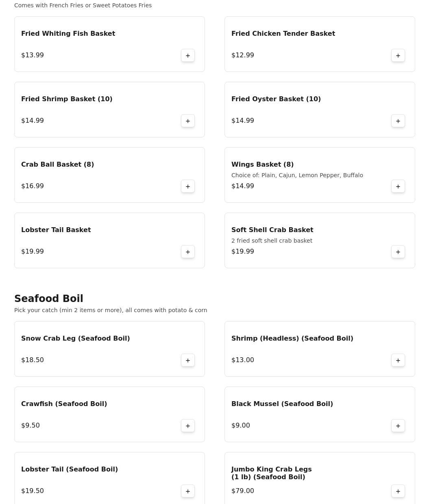Open Jumbo King Crab Legs item details
This screenshot has width=427, height=504.
click(271, 473)
